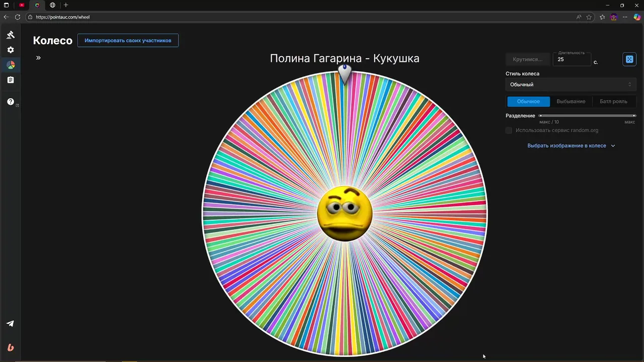Open the Copilot icon in toolbar
644x362 pixels.
[x=637, y=17]
